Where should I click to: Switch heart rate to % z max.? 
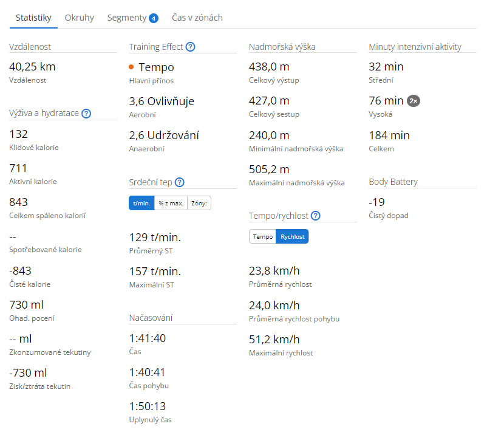170,204
